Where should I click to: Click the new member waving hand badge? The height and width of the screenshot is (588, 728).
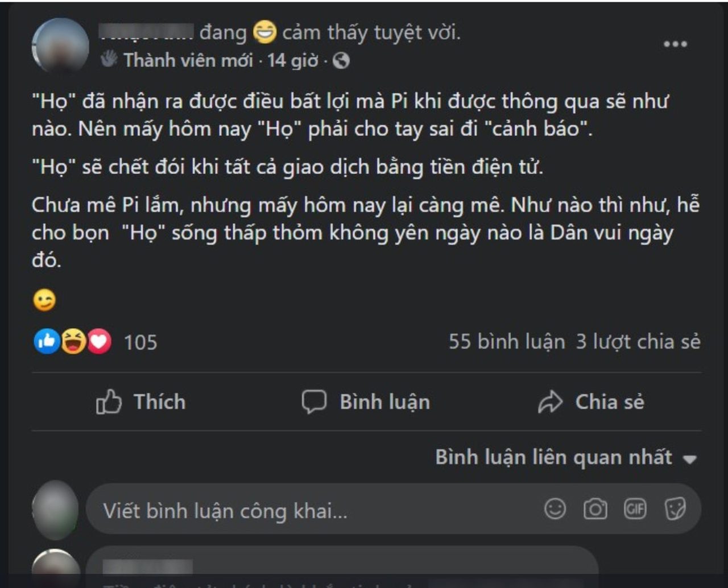pos(109,59)
